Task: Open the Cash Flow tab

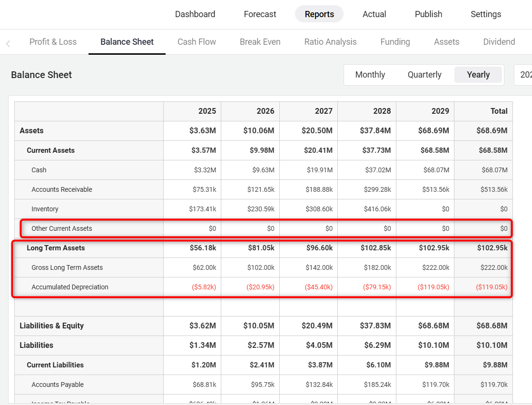Action: click(x=197, y=42)
